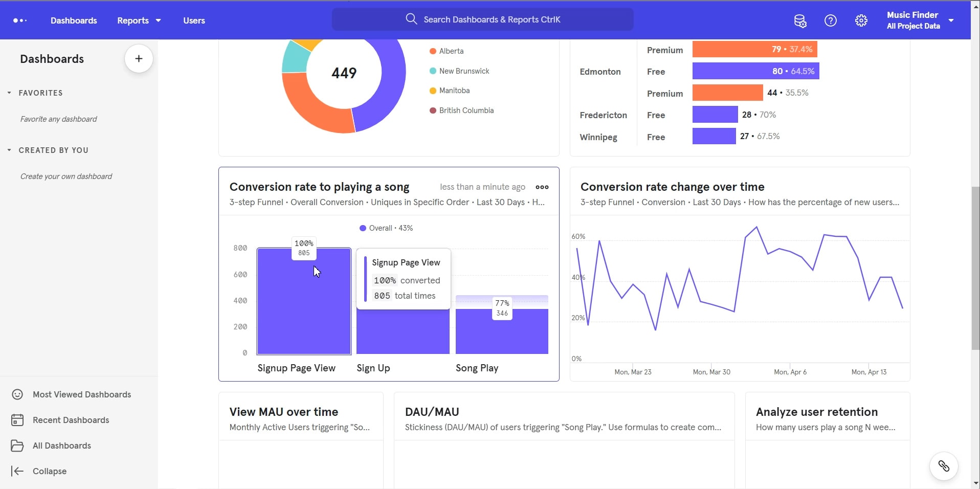The height and width of the screenshot is (489, 980).
Task: Switch to the Users page
Action: pyautogui.click(x=194, y=20)
